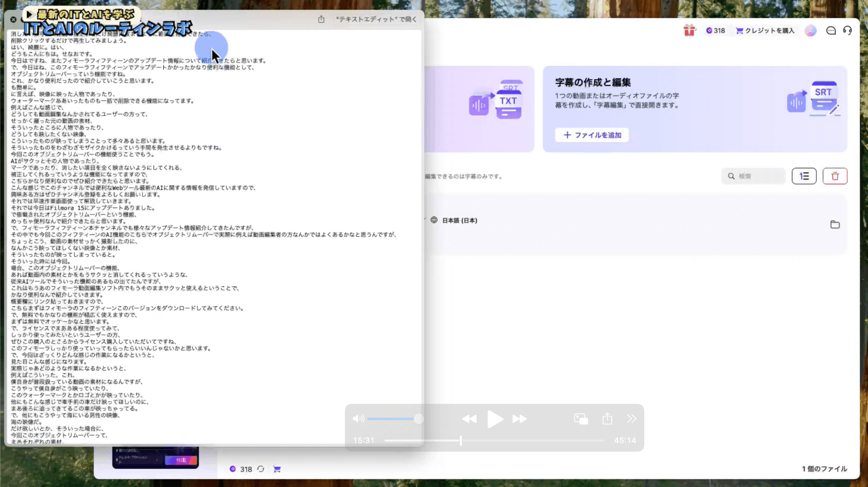Expand the share menu in text window

(x=321, y=19)
